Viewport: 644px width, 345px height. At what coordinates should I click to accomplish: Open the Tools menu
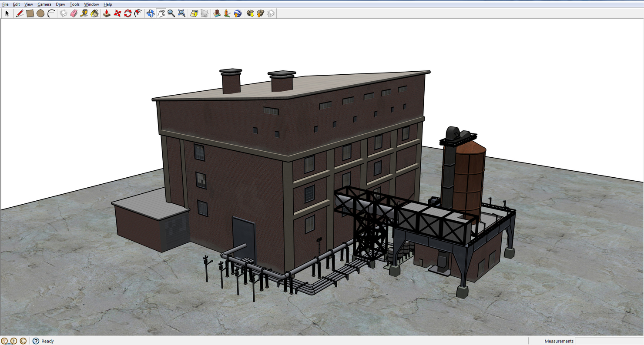pos(74,4)
